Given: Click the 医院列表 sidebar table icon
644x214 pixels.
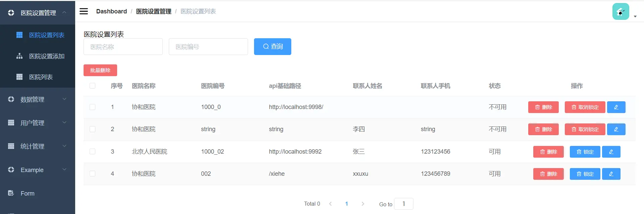Looking at the screenshot, I should point(19,77).
